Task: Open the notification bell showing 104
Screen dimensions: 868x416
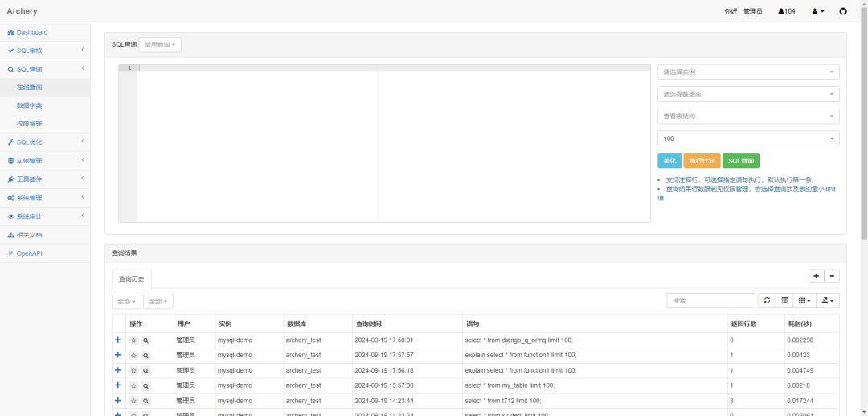Action: coord(786,11)
